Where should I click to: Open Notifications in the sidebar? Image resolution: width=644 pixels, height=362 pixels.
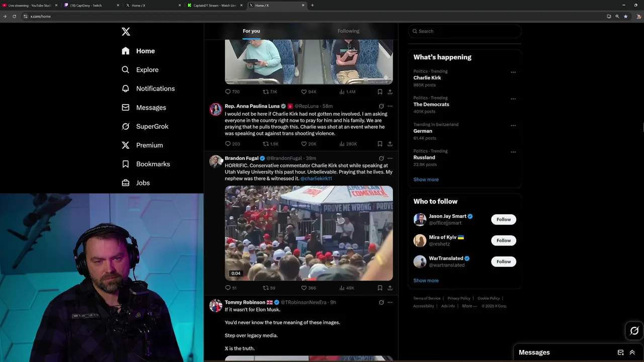(x=148, y=88)
